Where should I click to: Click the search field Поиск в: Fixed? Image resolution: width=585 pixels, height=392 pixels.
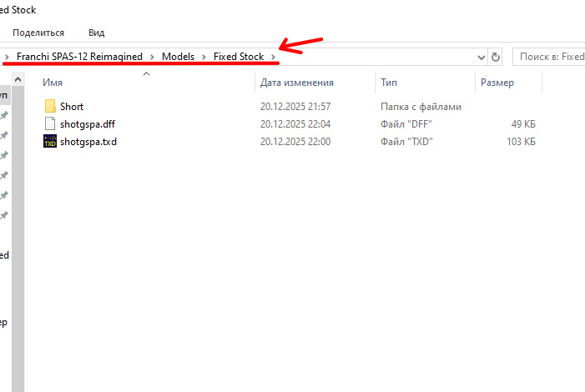tap(551, 57)
